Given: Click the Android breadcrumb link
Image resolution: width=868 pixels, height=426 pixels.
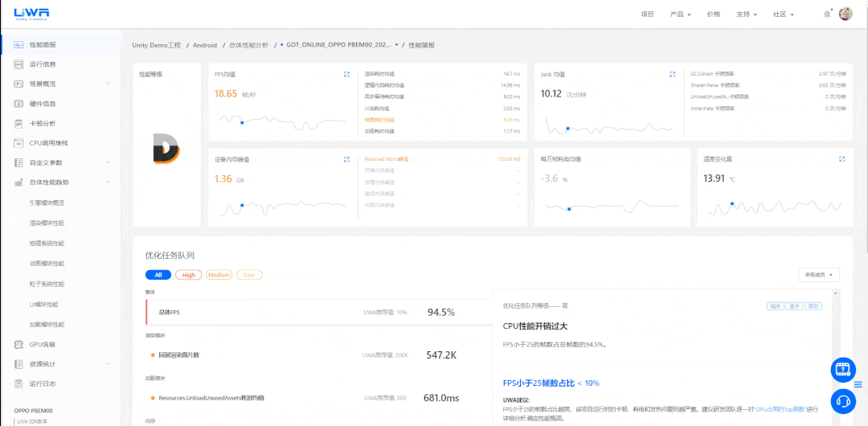Looking at the screenshot, I should click(x=204, y=45).
